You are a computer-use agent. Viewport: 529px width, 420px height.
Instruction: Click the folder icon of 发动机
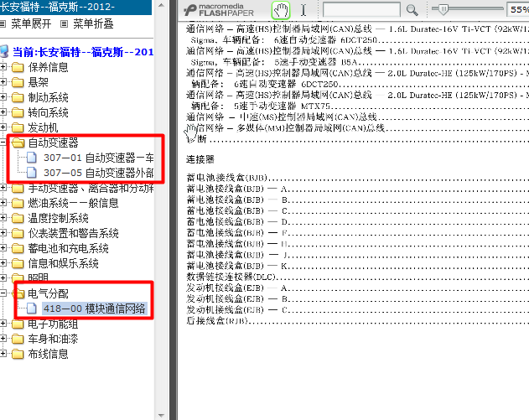click(18, 127)
